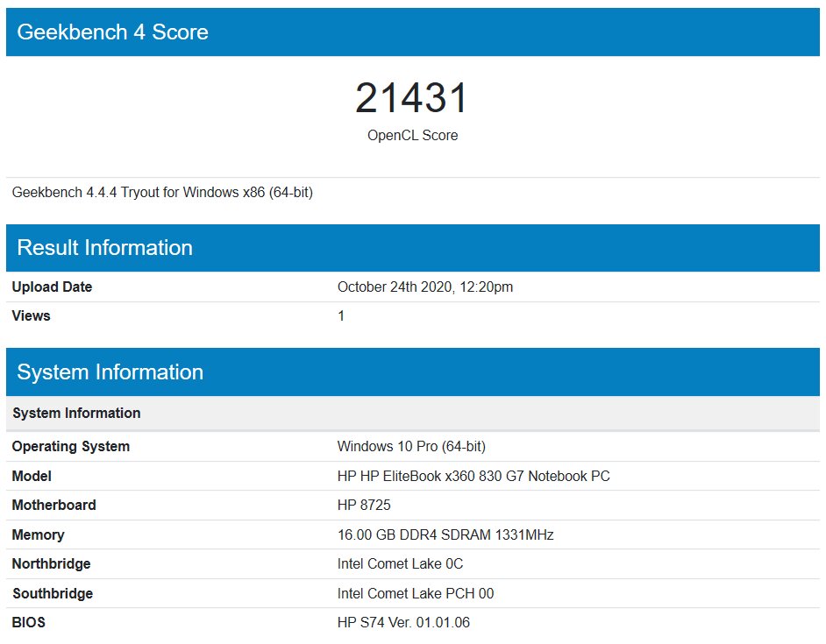Click the Geekbench 4 Score header
The image size is (826, 644).
click(413, 32)
